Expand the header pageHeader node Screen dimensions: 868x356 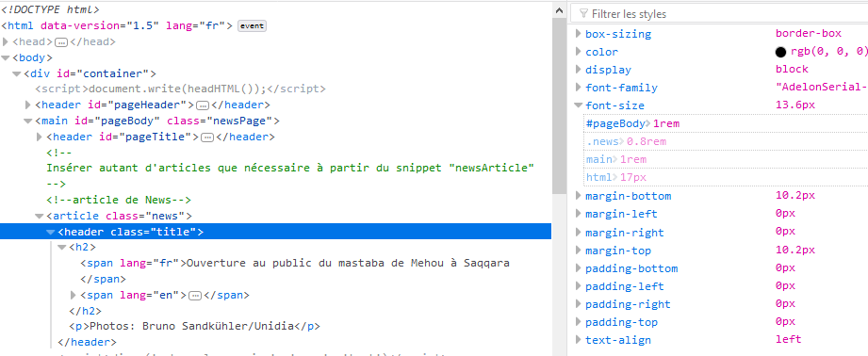28,105
